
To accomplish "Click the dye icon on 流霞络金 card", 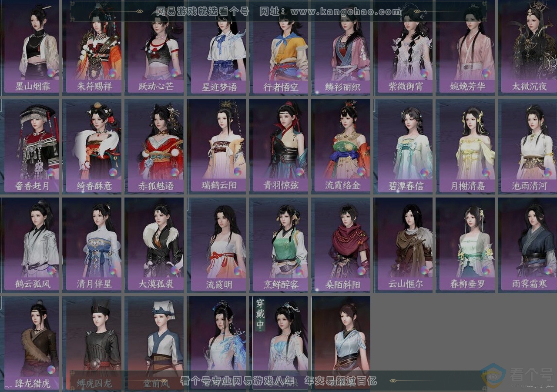I will pyautogui.click(x=361, y=172).
